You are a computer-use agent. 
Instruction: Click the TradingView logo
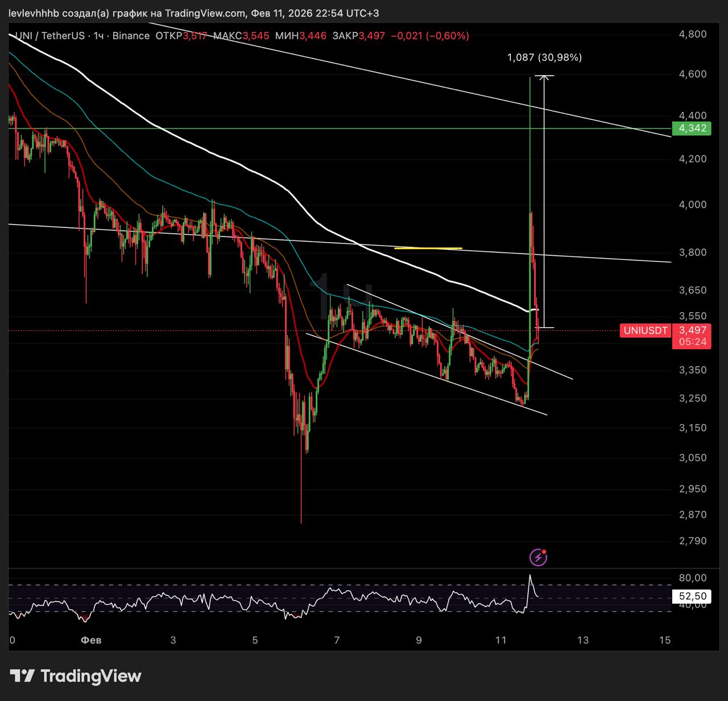click(76, 676)
